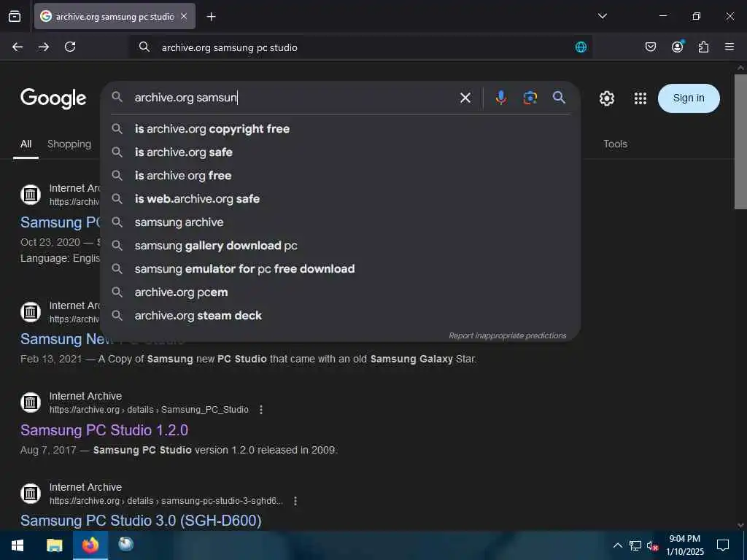
Task: Choose 'samsung emulator for pc free download'
Action: coord(340,269)
